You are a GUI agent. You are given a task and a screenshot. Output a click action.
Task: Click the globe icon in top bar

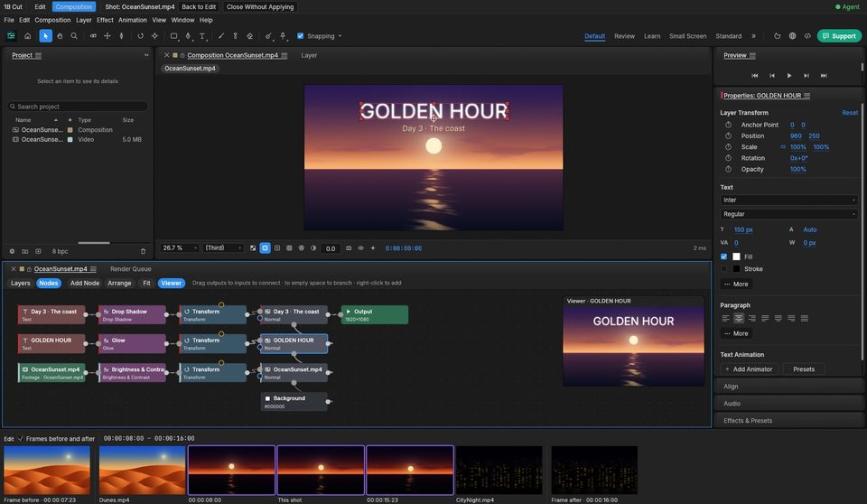point(792,36)
